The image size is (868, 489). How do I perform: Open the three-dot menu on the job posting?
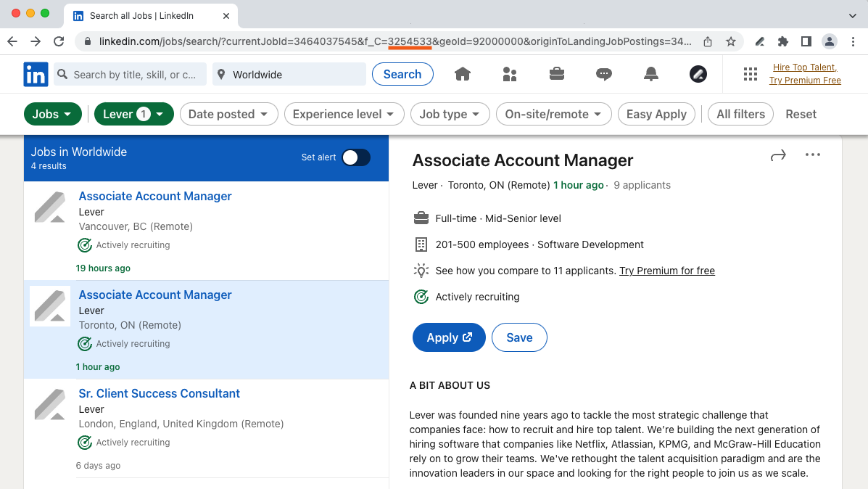[x=812, y=155]
